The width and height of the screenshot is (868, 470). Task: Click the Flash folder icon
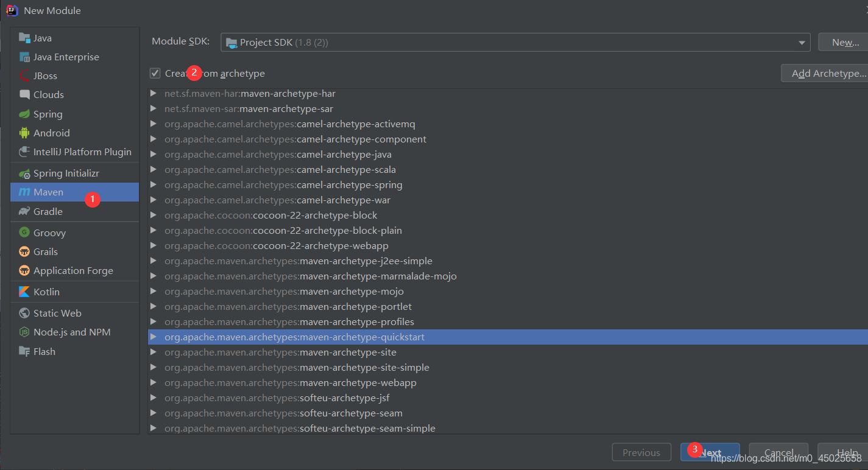click(x=24, y=351)
